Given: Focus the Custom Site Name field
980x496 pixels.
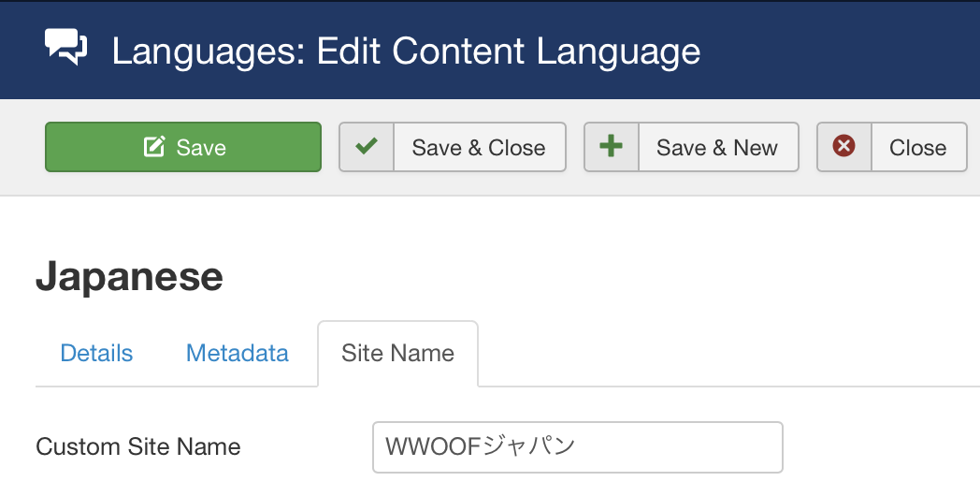Looking at the screenshot, I should [578, 447].
